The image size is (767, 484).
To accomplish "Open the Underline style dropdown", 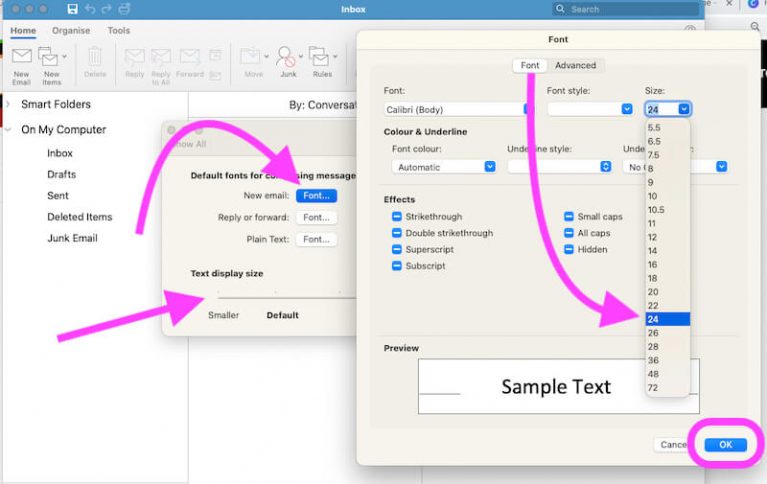I will click(560, 166).
